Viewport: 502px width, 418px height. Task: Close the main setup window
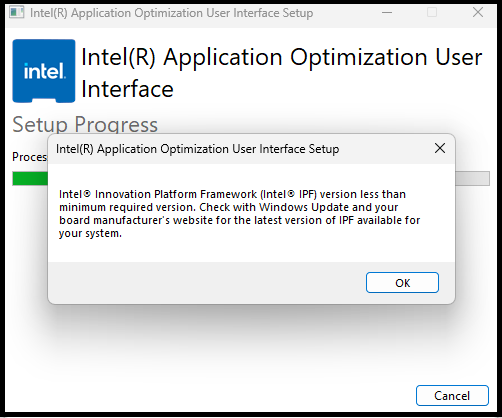click(x=478, y=13)
